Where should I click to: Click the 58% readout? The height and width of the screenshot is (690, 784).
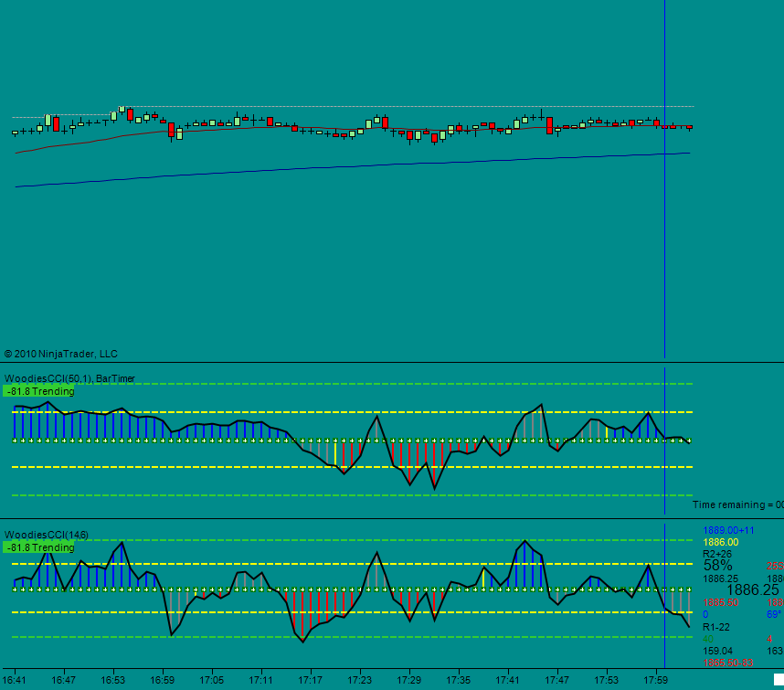pyautogui.click(x=718, y=566)
